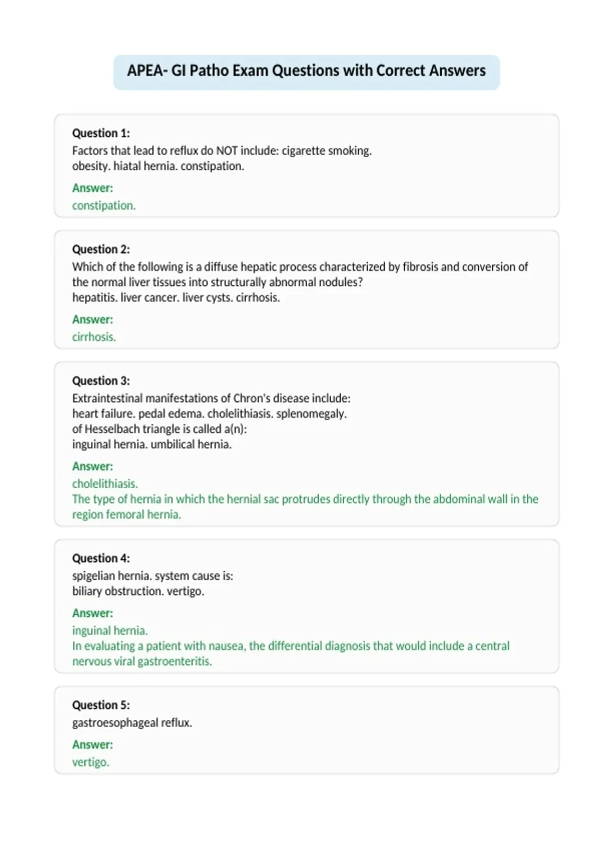Screen dimensions: 613x868
Task: Select the Question 1 heading
Action: 101,133
